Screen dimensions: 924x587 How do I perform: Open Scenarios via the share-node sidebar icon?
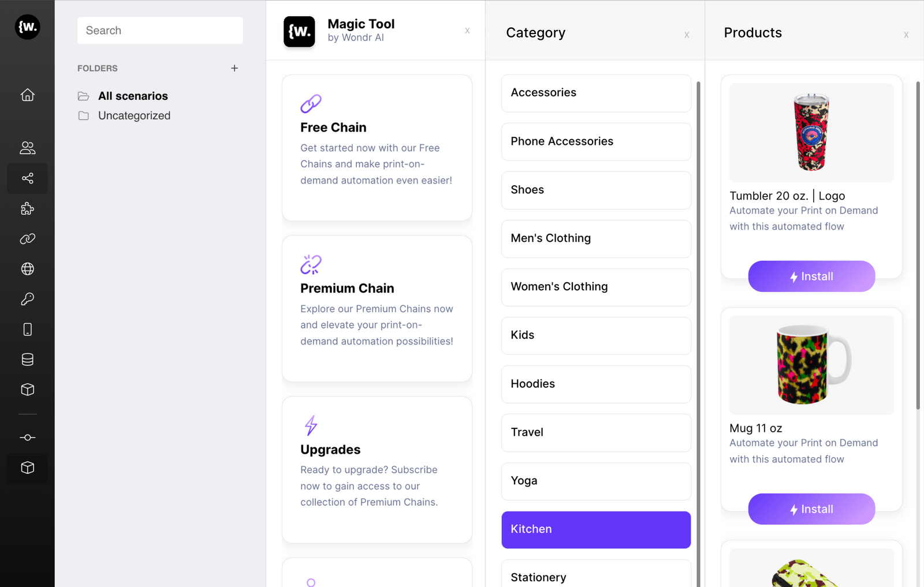[x=27, y=178]
